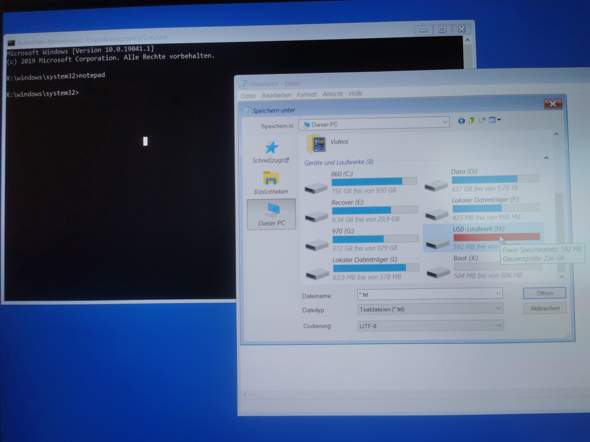This screenshot has width=590, height=442.
Task: Go back to last visited folder
Action: [x=461, y=120]
